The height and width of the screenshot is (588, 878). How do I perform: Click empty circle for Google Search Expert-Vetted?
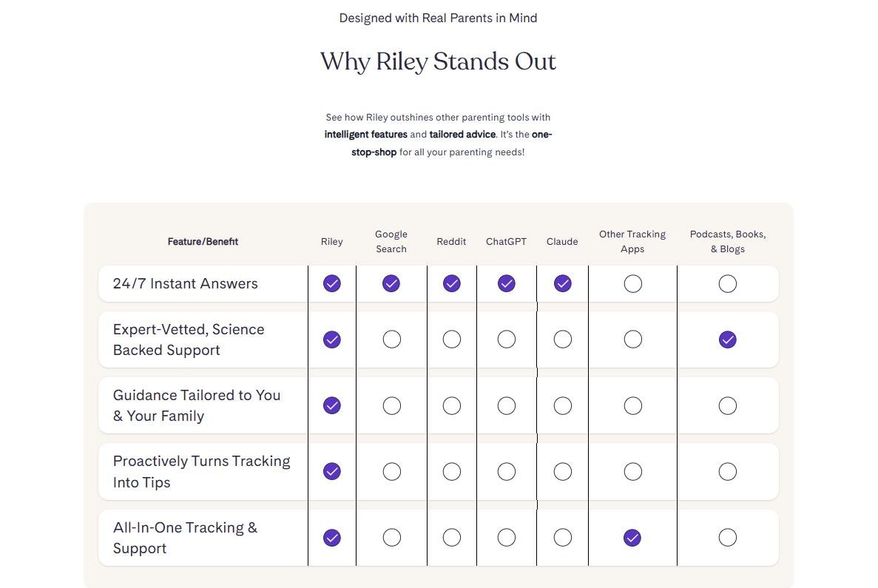click(x=391, y=339)
